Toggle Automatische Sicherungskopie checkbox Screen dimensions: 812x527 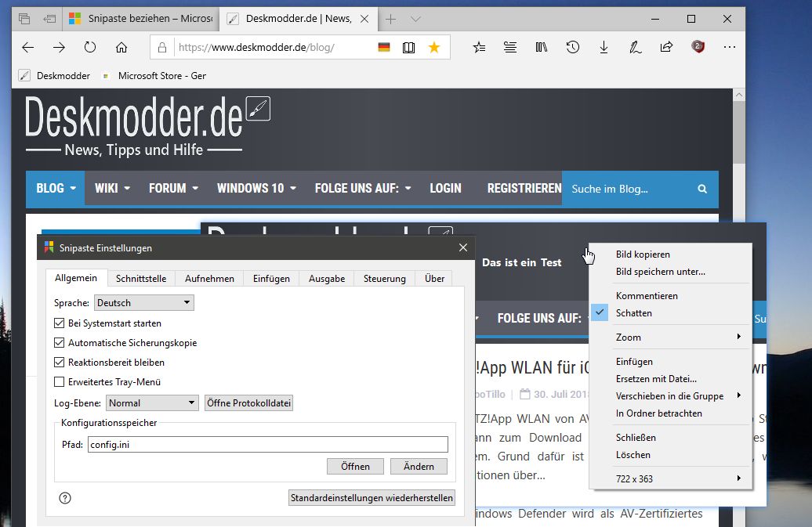[59, 343]
